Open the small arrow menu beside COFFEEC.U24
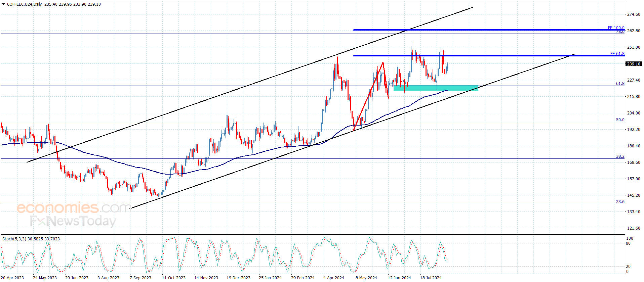 click(x=4, y=4)
